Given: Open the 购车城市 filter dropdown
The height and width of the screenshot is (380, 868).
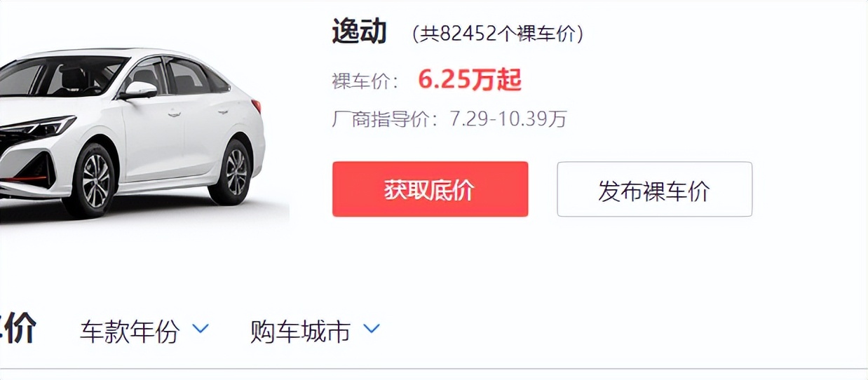Looking at the screenshot, I should tap(315, 331).
